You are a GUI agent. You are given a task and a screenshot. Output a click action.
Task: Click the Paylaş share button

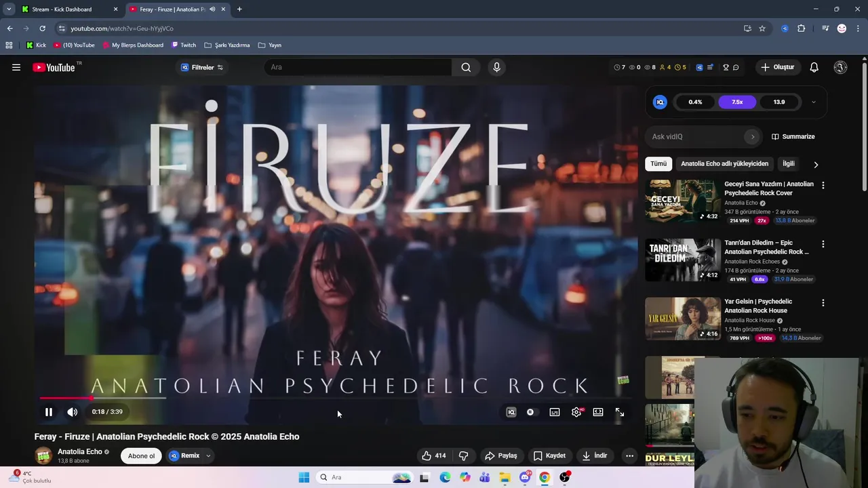[501, 455]
